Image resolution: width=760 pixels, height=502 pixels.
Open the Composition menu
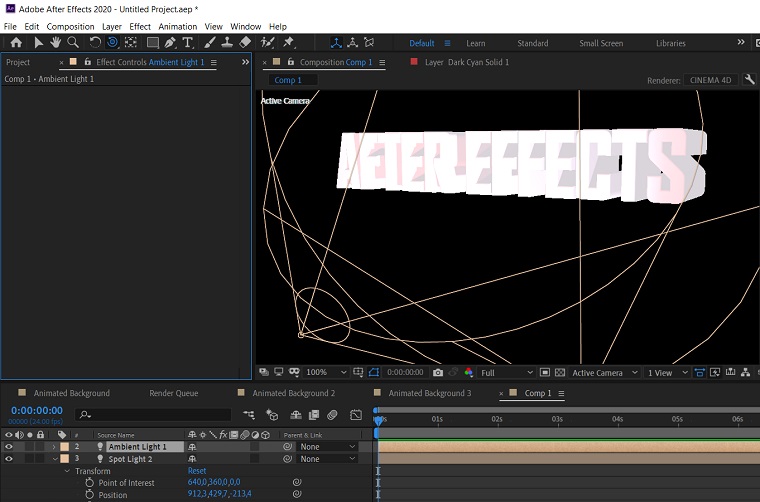(70, 26)
